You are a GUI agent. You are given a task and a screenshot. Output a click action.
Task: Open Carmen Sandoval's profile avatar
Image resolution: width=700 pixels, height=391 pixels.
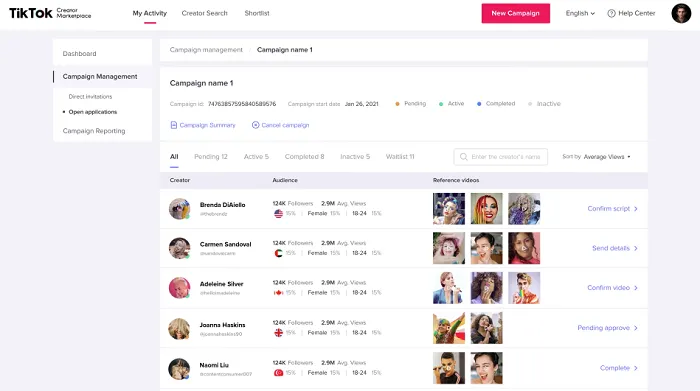(179, 248)
